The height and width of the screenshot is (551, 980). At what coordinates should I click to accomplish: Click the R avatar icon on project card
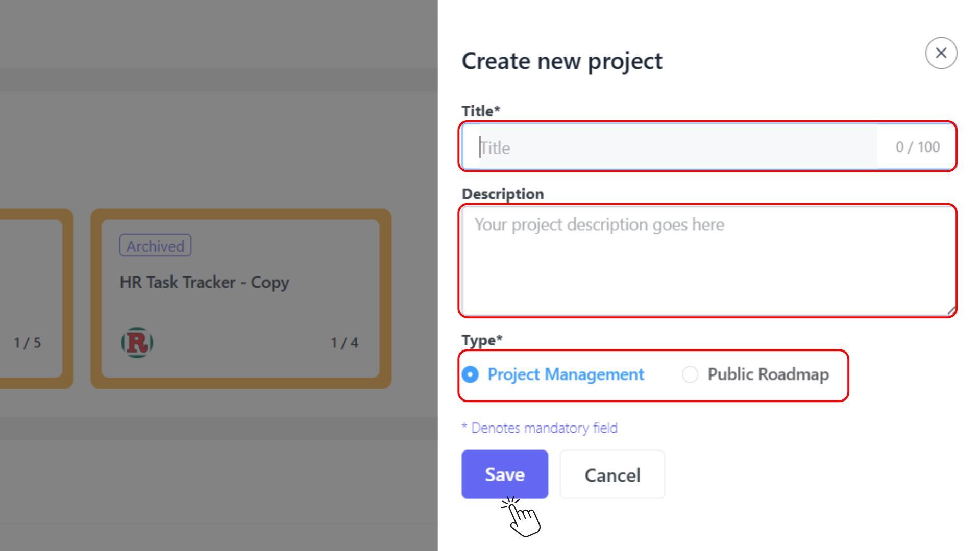pyautogui.click(x=137, y=342)
